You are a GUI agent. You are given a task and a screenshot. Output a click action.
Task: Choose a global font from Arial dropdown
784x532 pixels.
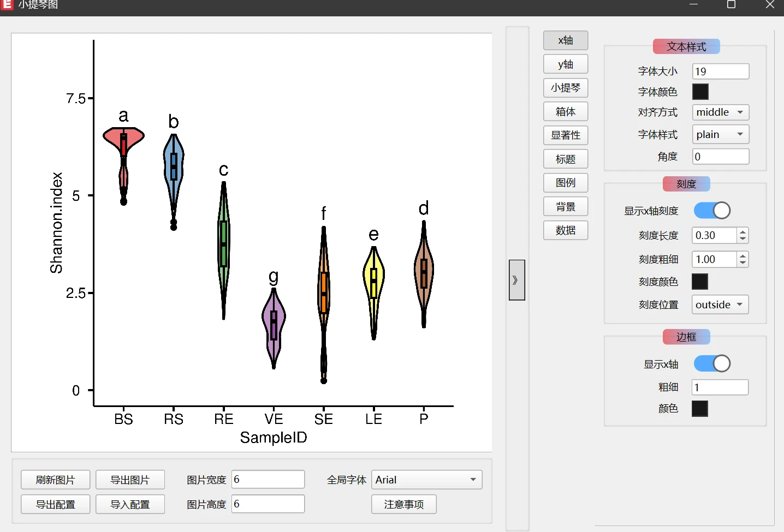click(x=426, y=480)
